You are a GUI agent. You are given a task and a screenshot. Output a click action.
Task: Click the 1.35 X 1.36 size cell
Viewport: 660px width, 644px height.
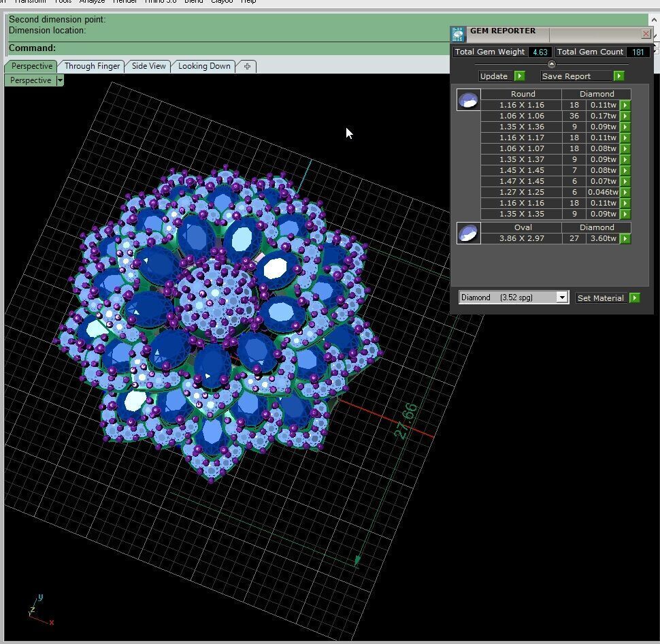point(521,127)
